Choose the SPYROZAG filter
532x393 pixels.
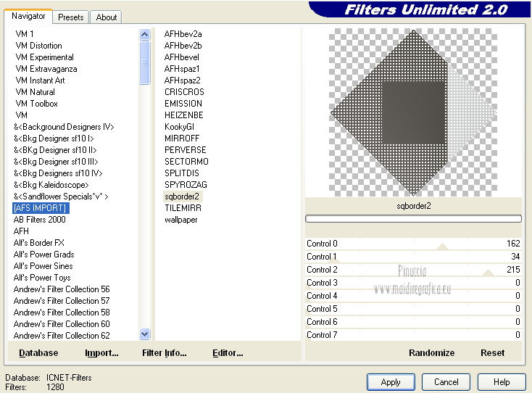186,185
